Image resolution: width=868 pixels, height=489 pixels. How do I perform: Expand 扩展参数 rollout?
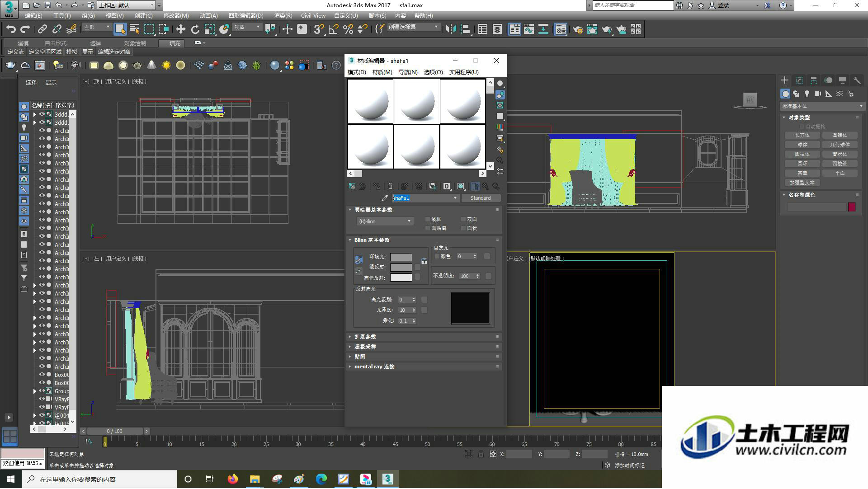[425, 337]
